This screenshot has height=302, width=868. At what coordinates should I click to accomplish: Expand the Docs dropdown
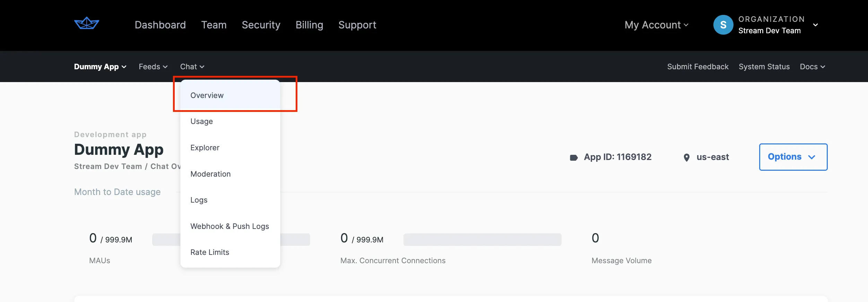[x=813, y=66]
